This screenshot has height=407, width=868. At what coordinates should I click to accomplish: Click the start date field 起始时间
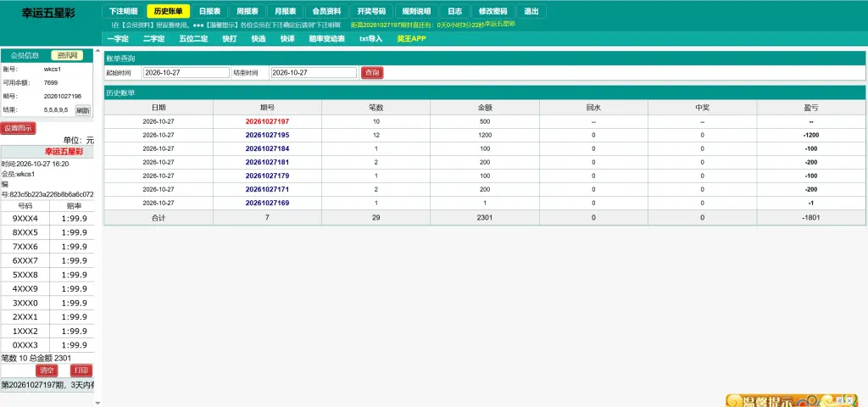point(186,73)
